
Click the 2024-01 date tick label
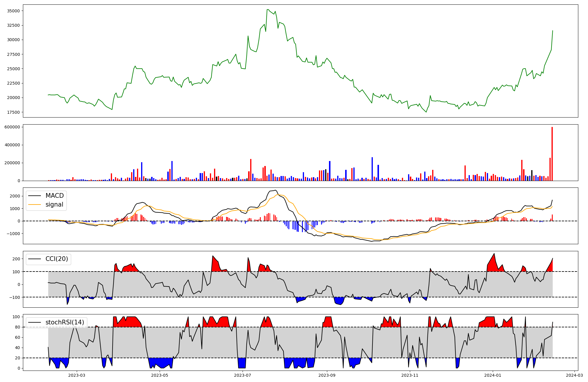coord(493,375)
